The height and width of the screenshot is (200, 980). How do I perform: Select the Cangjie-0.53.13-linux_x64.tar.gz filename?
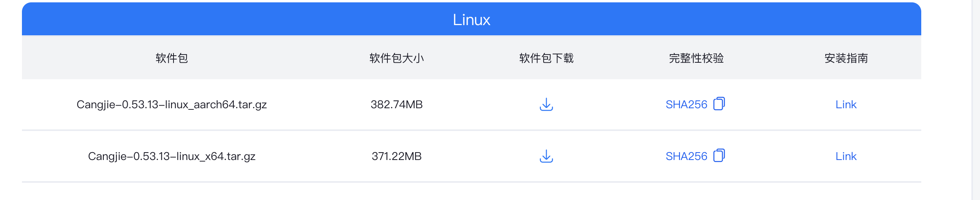pos(172,156)
